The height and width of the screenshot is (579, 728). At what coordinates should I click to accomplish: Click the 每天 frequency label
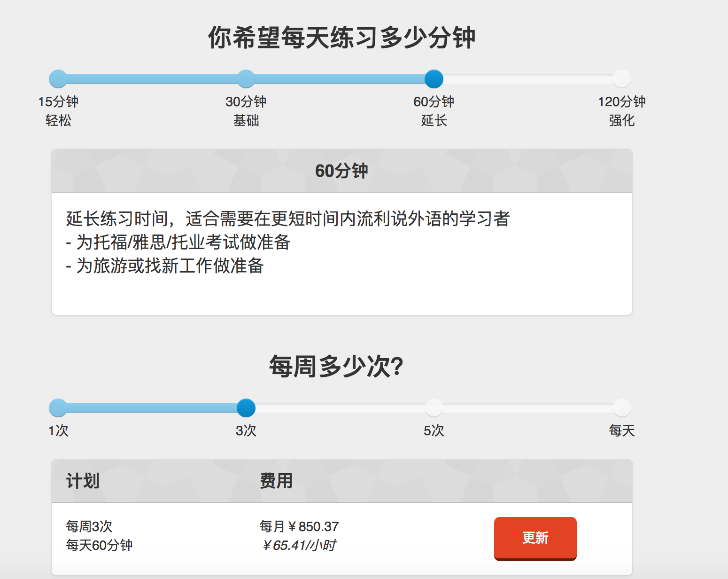[x=621, y=430]
